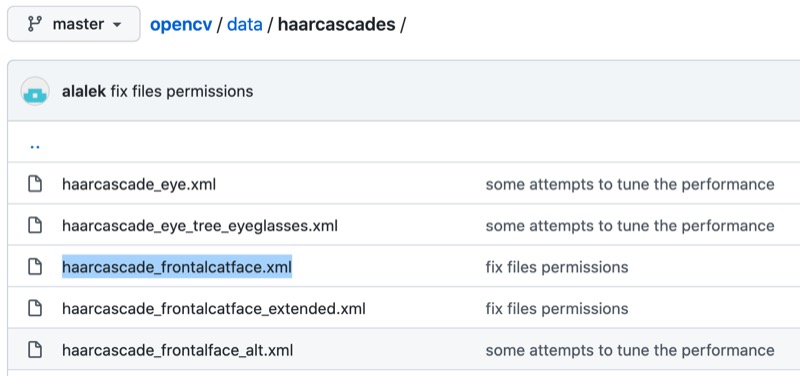
Task: Open haarcascade_eye.xml file
Action: tap(139, 184)
